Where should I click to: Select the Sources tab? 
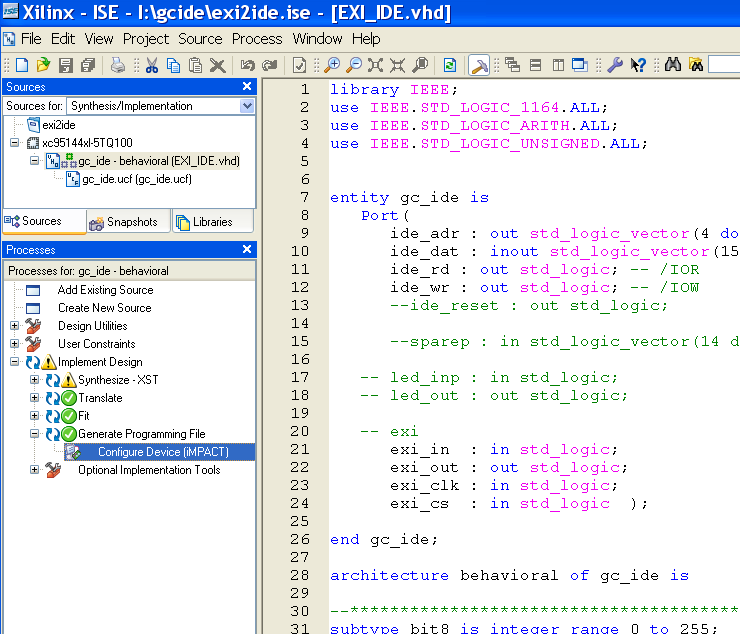(x=44, y=221)
